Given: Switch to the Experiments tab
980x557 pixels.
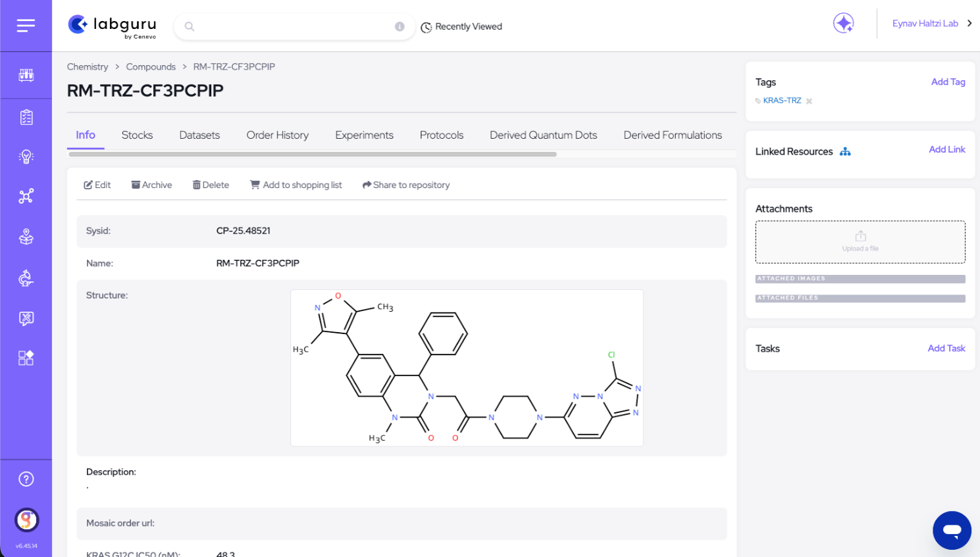Looking at the screenshot, I should tap(364, 135).
